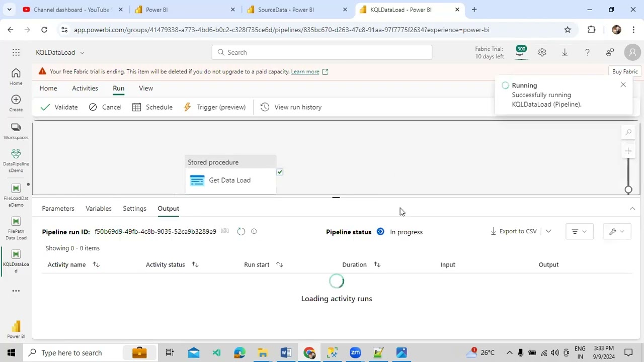Image resolution: width=644 pixels, height=362 pixels.
Task: Open browser extensions puzzle icon
Action: (592, 30)
